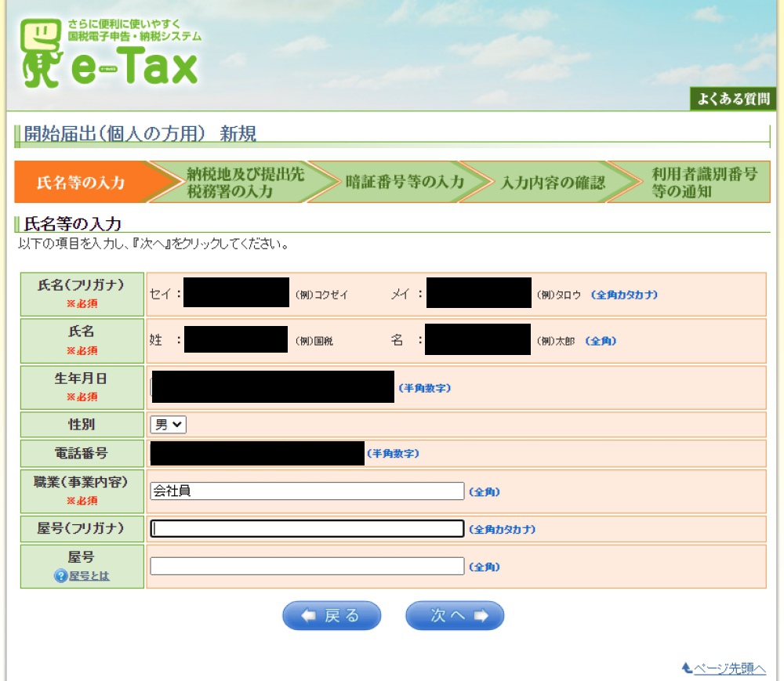The image size is (784, 681).
Task: Click the (例)国税 example text
Action: (x=314, y=341)
